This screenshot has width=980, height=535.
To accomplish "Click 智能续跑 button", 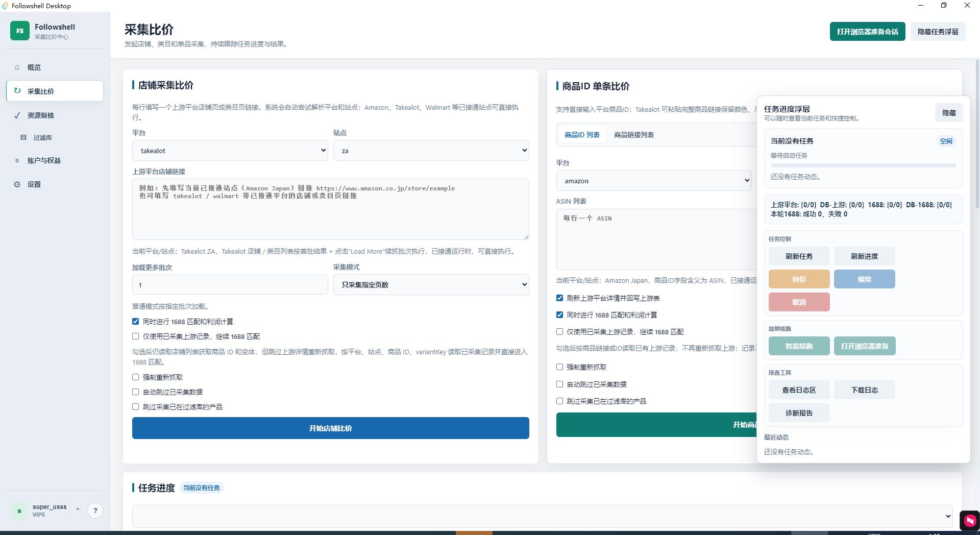I will point(799,346).
